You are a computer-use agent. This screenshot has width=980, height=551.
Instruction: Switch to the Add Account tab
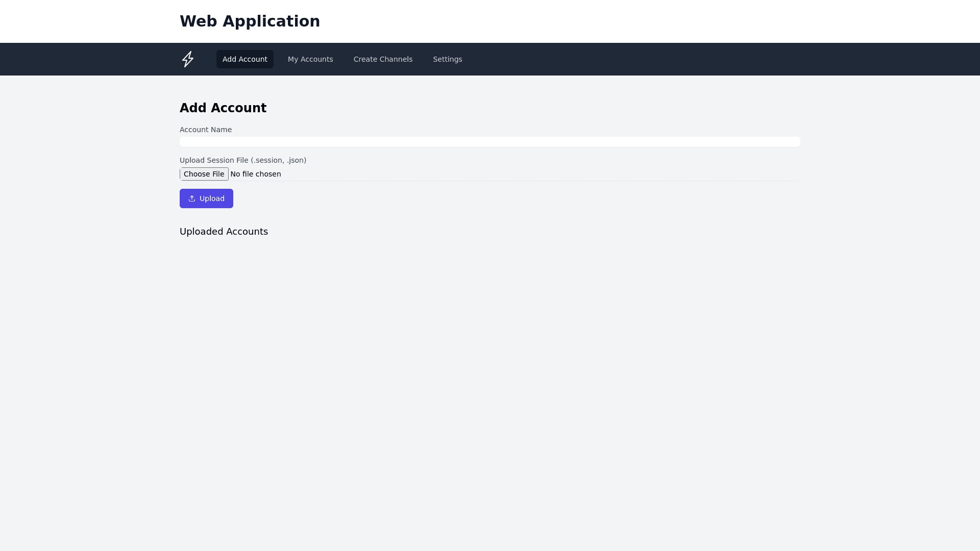click(244, 59)
